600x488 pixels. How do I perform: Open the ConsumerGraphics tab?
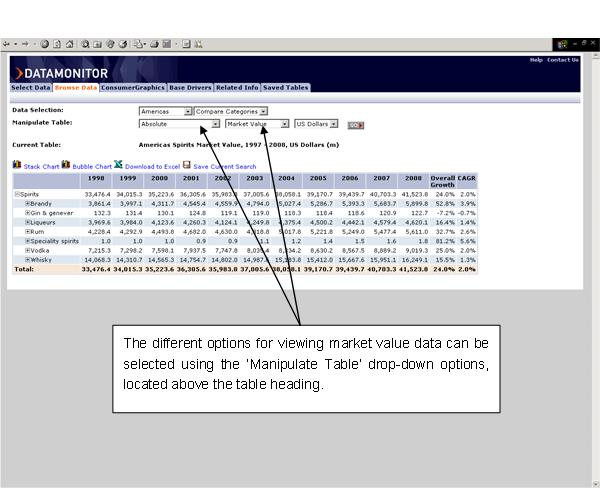133,88
